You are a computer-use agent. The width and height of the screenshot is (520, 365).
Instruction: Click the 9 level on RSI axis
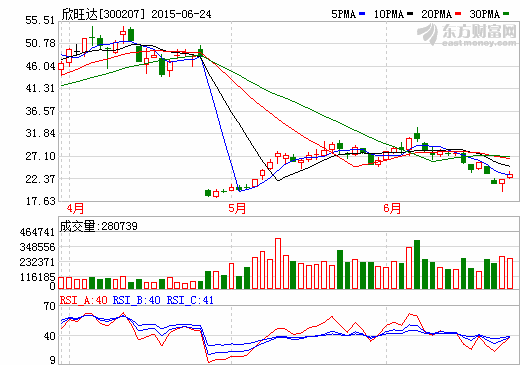(x=53, y=360)
